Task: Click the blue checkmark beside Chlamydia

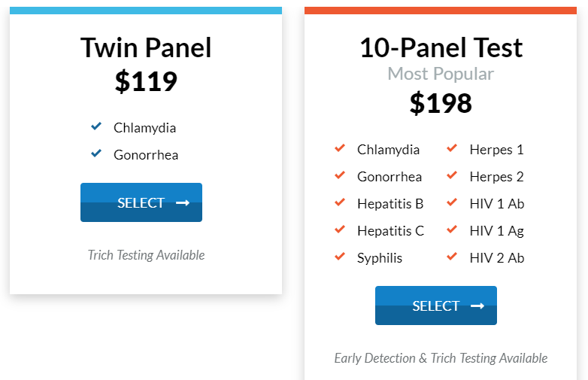Action: (95, 126)
